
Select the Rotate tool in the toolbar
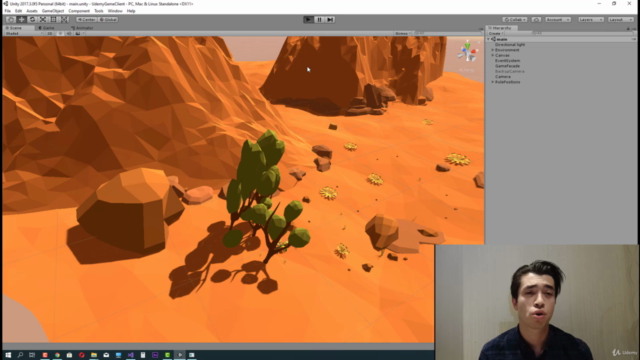(32, 20)
